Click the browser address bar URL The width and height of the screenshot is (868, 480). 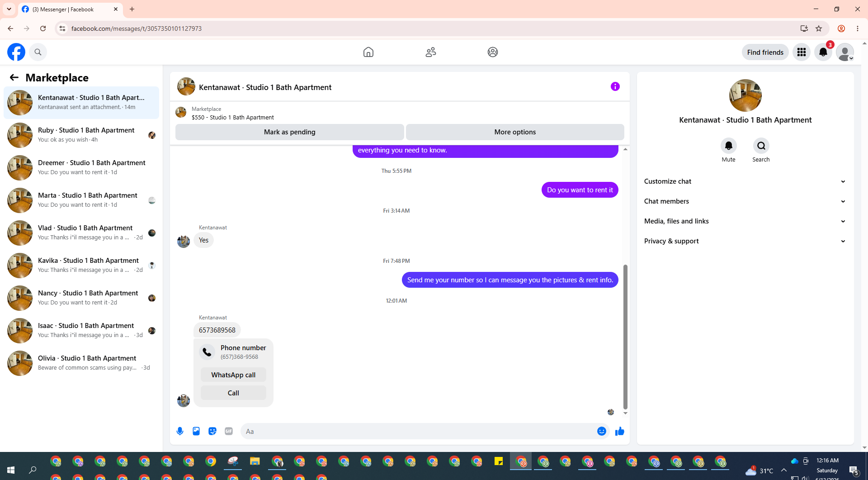(x=137, y=29)
